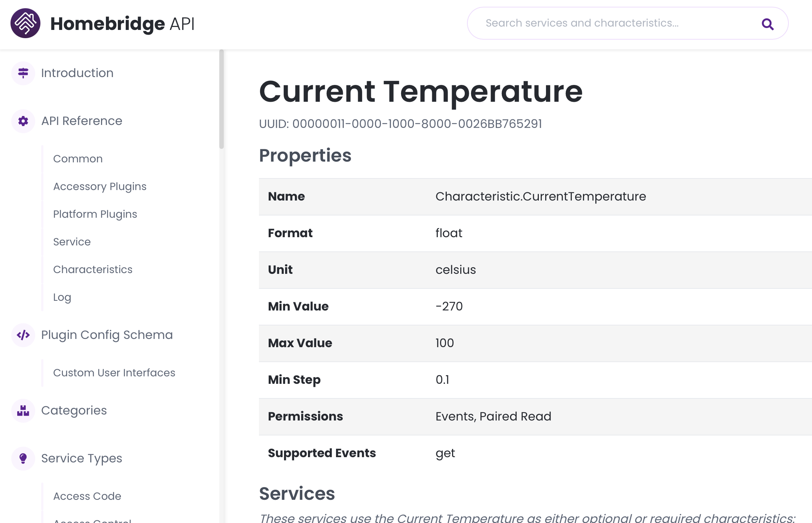Screen dimensions: 812x523
Task: Click the Plugin Config Schema code icon
Action: (23, 335)
